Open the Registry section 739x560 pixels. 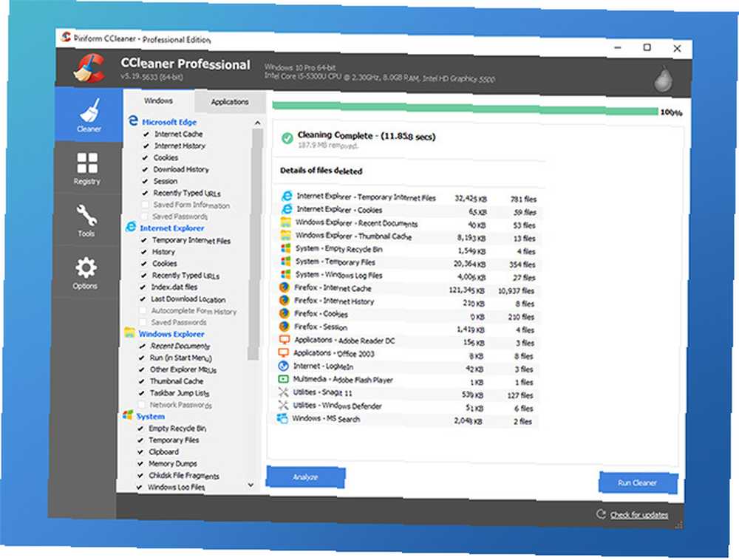coord(87,168)
